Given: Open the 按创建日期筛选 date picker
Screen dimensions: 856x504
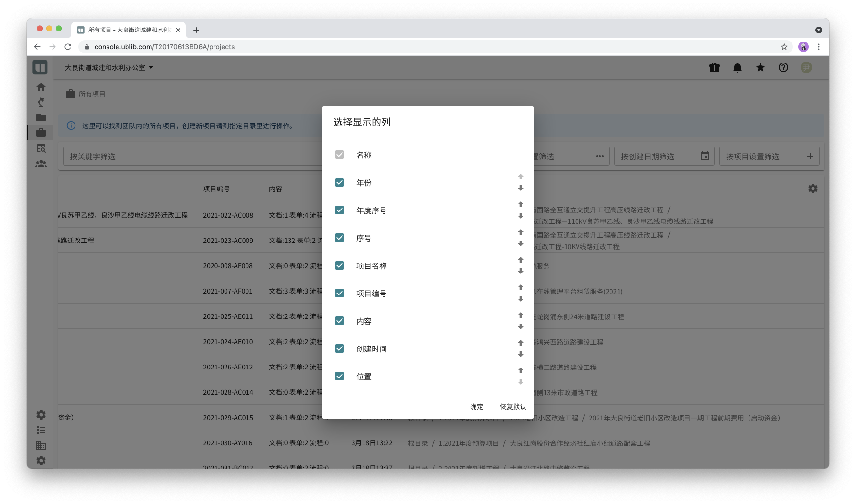Looking at the screenshot, I should [705, 156].
